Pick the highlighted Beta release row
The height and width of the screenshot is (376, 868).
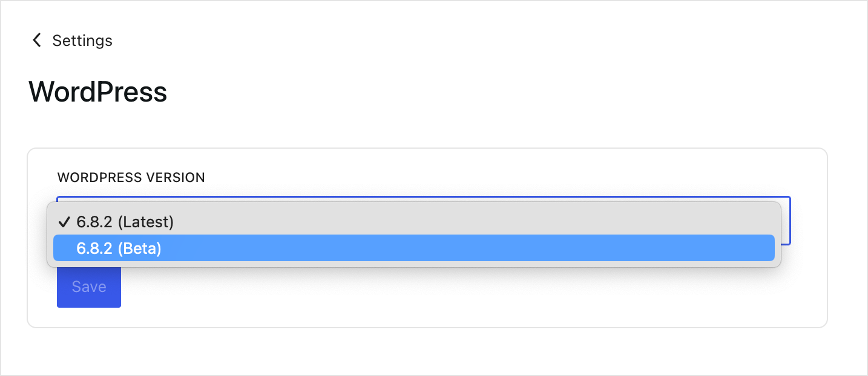[118, 248]
